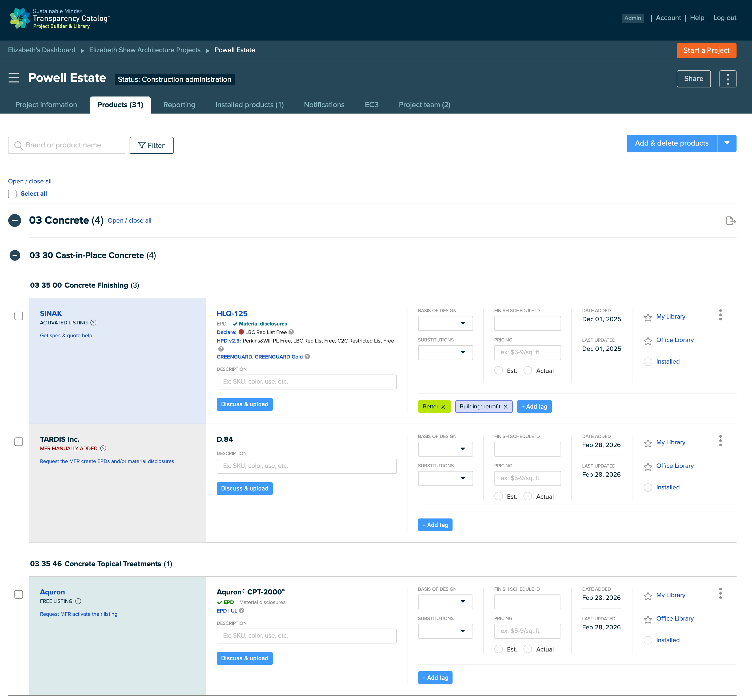Click help icon next to MFR MANUALLY ADDED
Viewport: 752px width, 700px height.
click(103, 448)
